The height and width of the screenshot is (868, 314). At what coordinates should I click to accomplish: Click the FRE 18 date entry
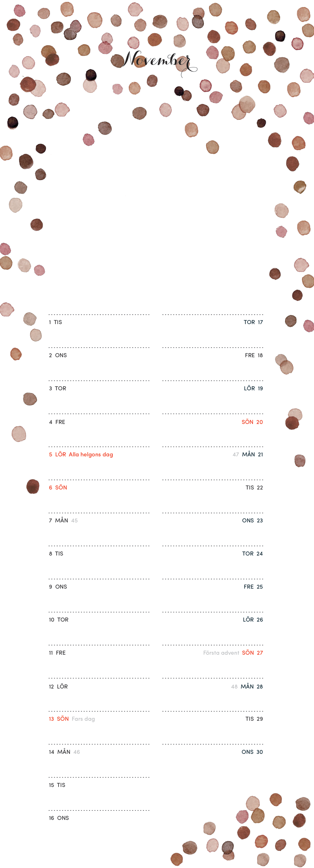click(254, 355)
